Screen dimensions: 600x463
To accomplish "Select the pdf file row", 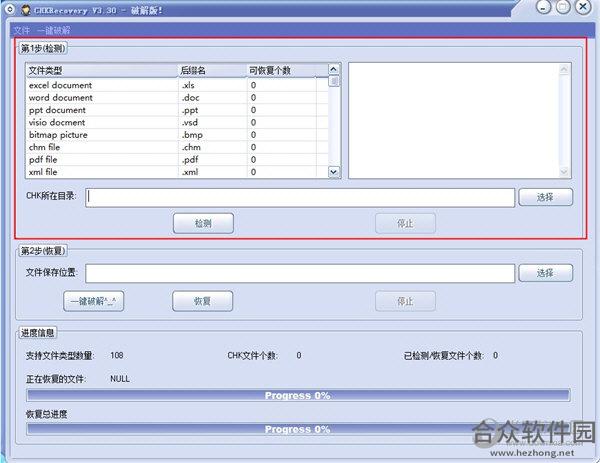I will pos(177,160).
